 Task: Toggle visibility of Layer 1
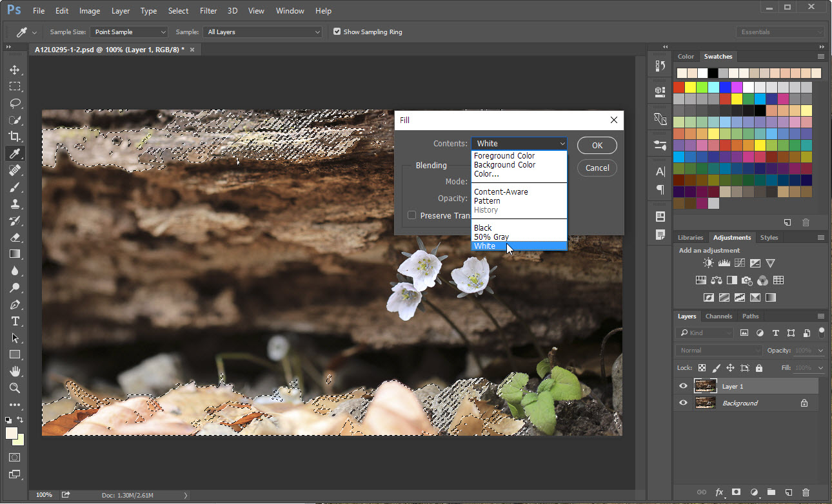[x=683, y=386]
